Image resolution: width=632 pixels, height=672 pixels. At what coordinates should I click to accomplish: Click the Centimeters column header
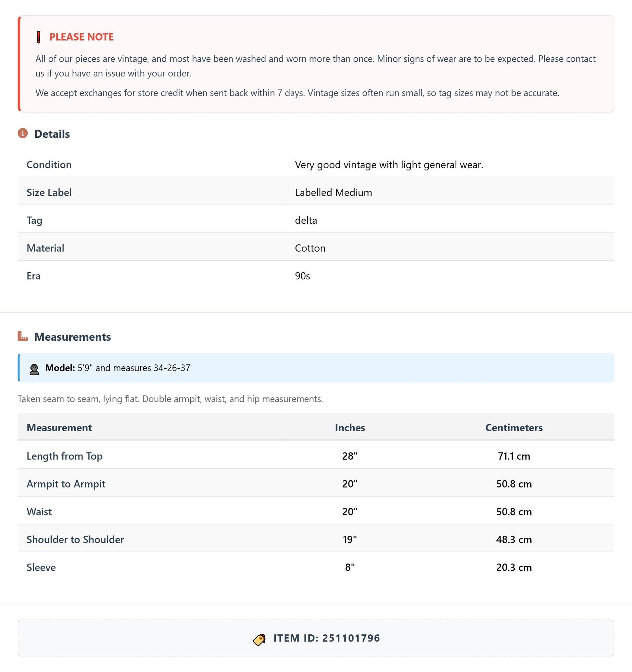[x=514, y=427]
